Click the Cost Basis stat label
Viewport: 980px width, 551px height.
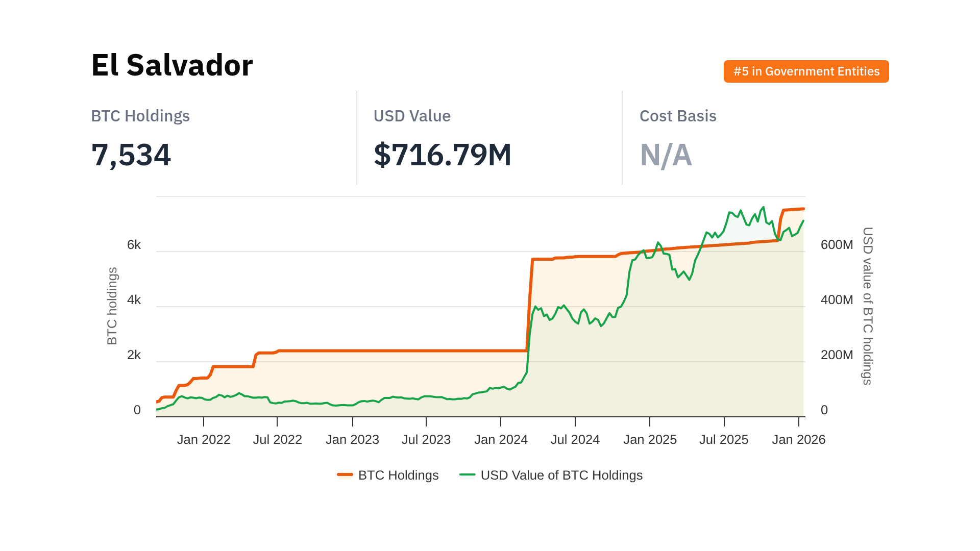[x=678, y=116]
